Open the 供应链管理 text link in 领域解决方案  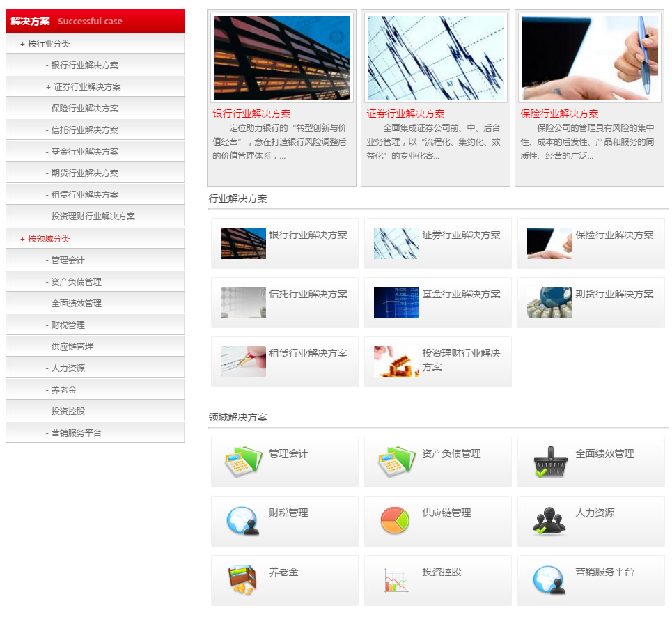(x=446, y=513)
